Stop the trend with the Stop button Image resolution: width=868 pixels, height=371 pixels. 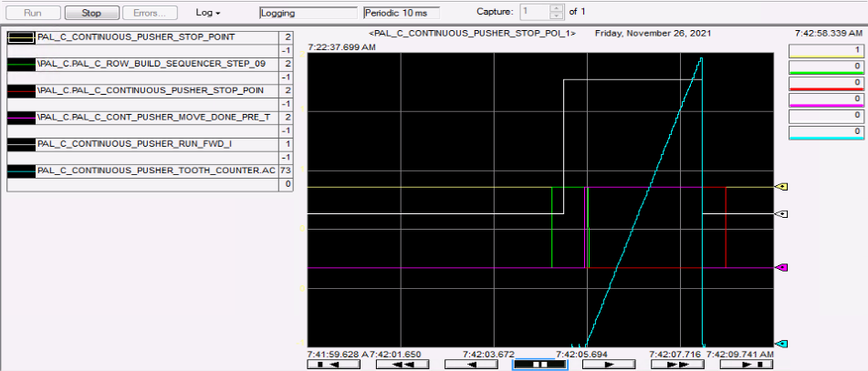(x=91, y=13)
